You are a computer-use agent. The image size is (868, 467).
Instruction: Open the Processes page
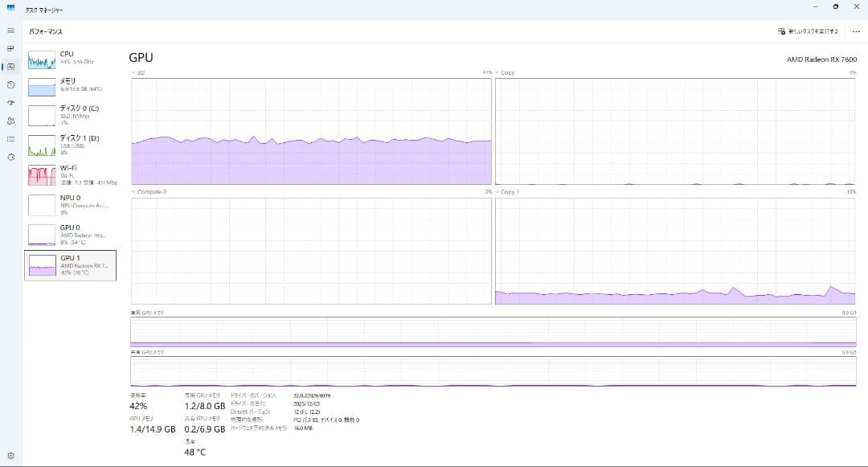(10, 47)
